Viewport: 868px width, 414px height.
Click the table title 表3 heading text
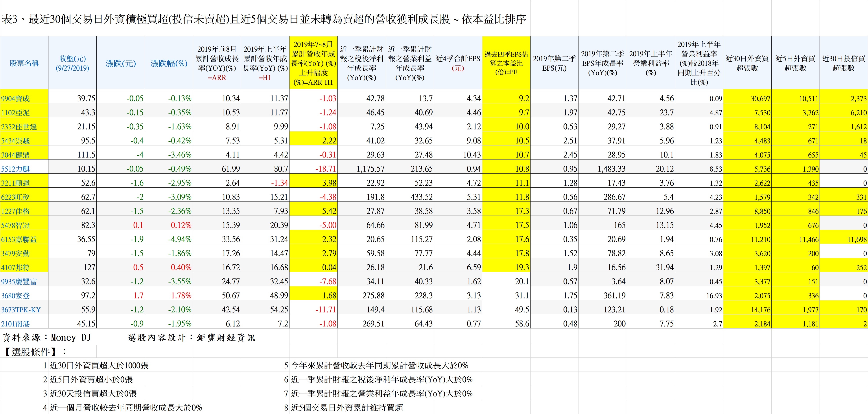pos(264,19)
